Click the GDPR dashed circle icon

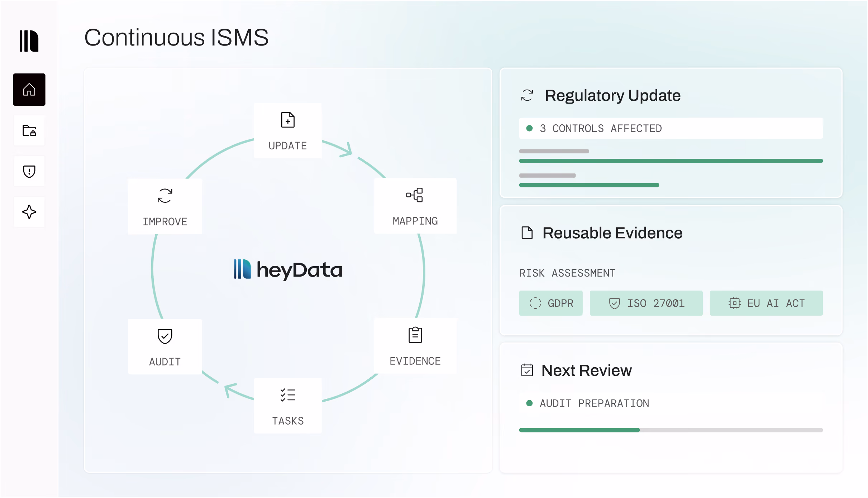click(x=535, y=303)
